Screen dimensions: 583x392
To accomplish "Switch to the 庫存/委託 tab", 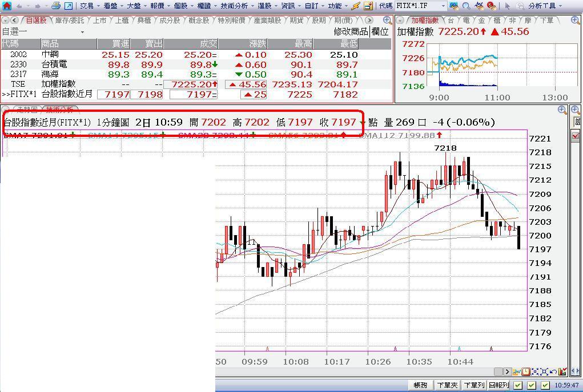I will (x=70, y=21).
